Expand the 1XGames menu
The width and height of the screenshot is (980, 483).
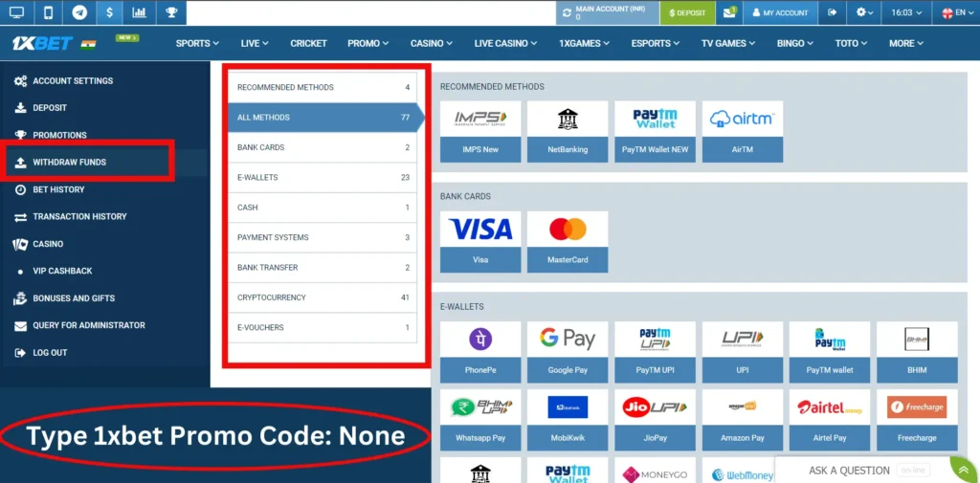(585, 44)
